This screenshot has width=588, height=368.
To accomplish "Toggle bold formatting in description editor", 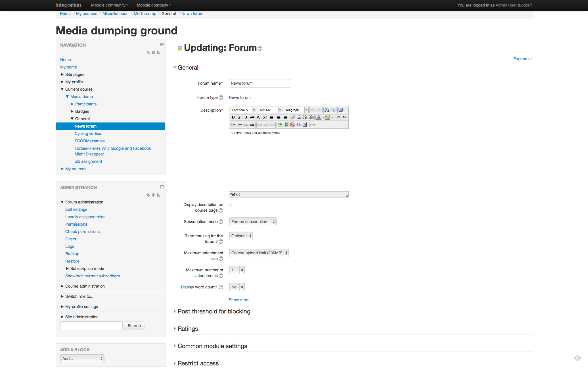I will coord(233,117).
